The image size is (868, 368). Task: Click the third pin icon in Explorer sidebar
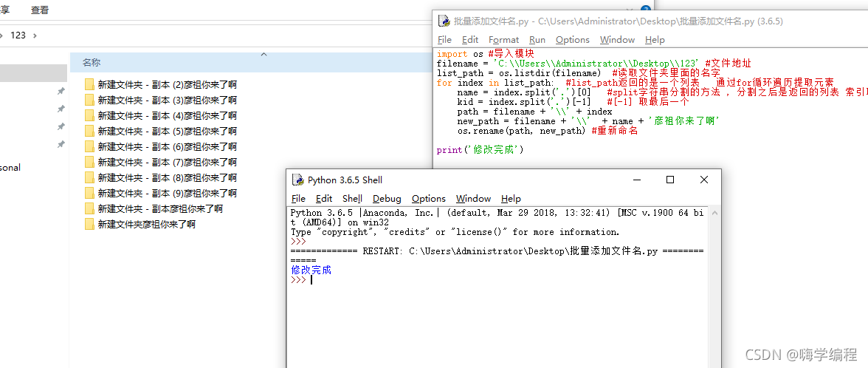click(x=61, y=127)
